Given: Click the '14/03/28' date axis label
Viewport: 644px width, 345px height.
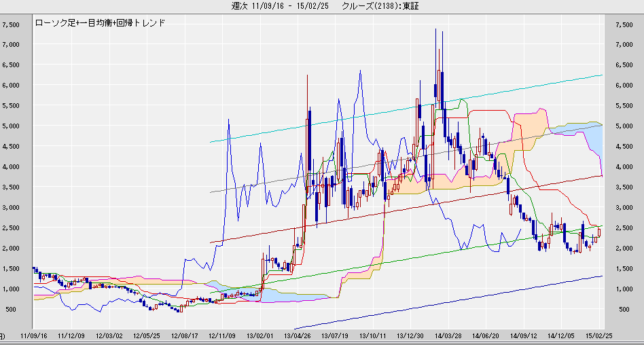Looking at the screenshot, I should click(x=448, y=335).
